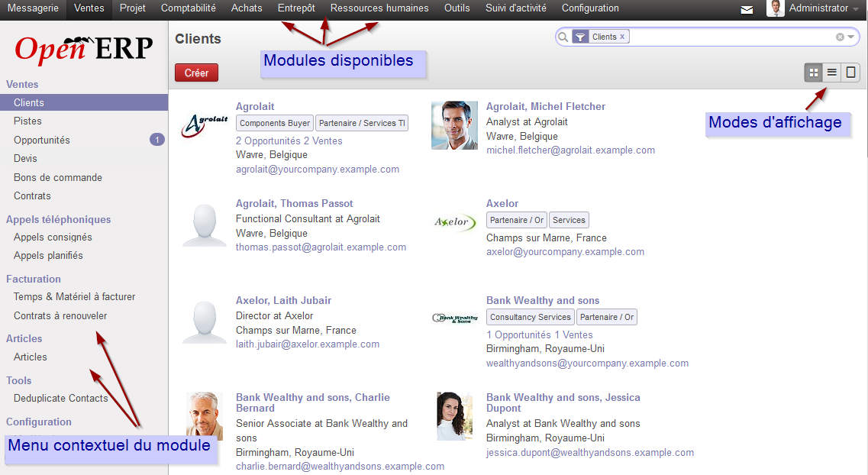The width and height of the screenshot is (868, 475).
Task: Switch to form view mode
Action: 850,73
